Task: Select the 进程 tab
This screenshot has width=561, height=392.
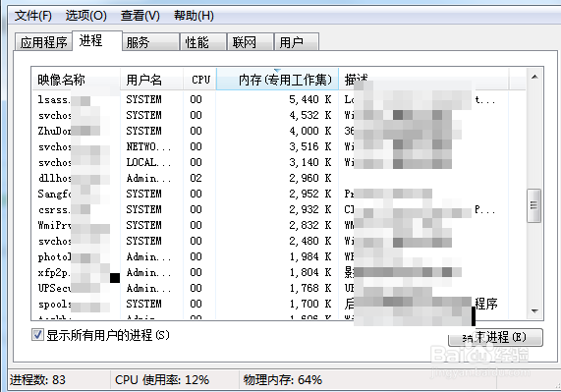Action: 97,41
